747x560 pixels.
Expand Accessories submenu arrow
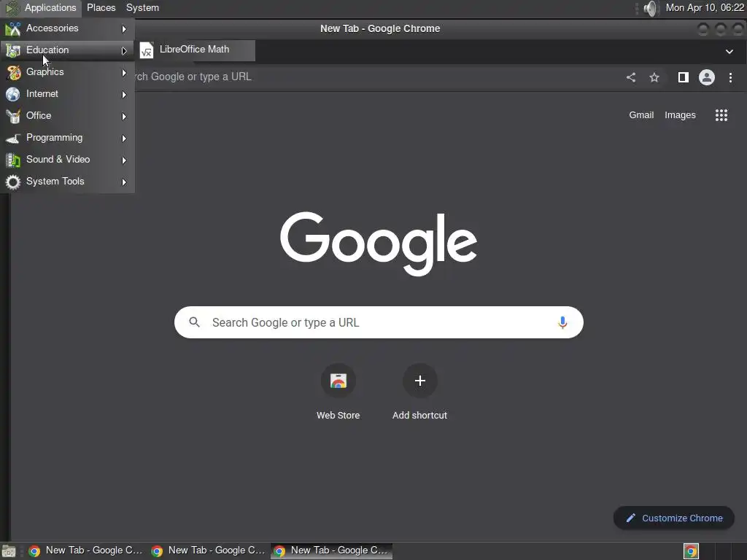(x=124, y=29)
